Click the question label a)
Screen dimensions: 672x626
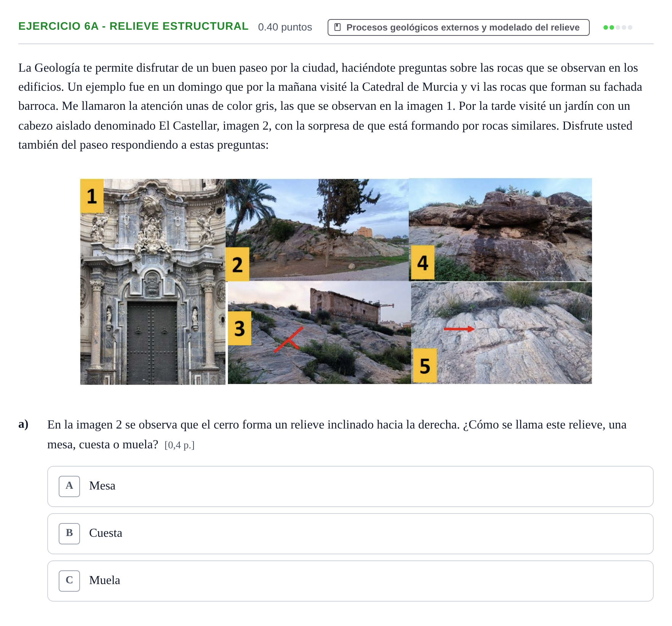coord(24,424)
